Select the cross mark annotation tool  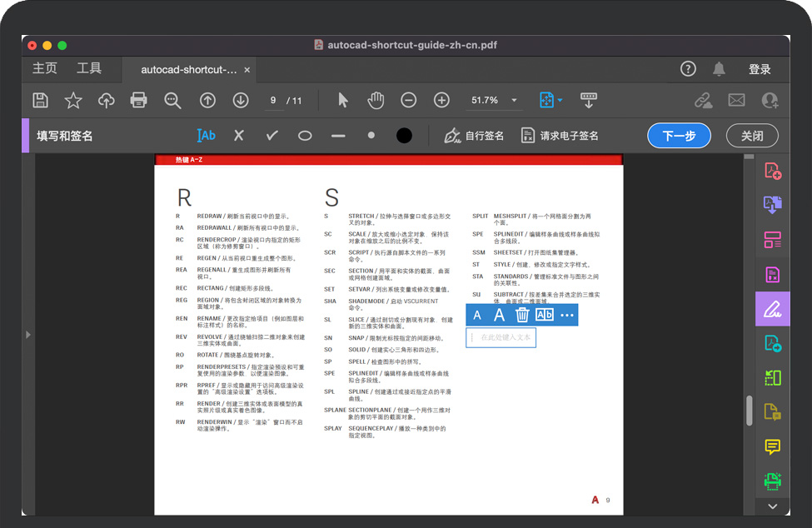click(x=239, y=136)
